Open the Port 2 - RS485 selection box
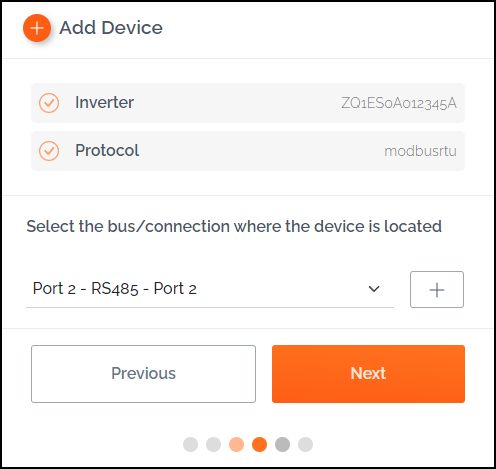 [x=210, y=289]
